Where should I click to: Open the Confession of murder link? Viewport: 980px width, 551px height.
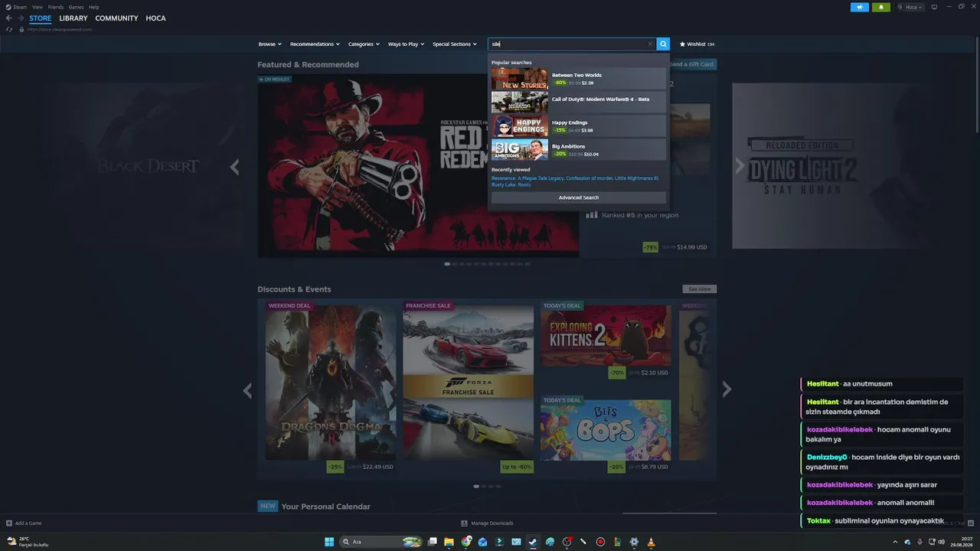tap(590, 178)
